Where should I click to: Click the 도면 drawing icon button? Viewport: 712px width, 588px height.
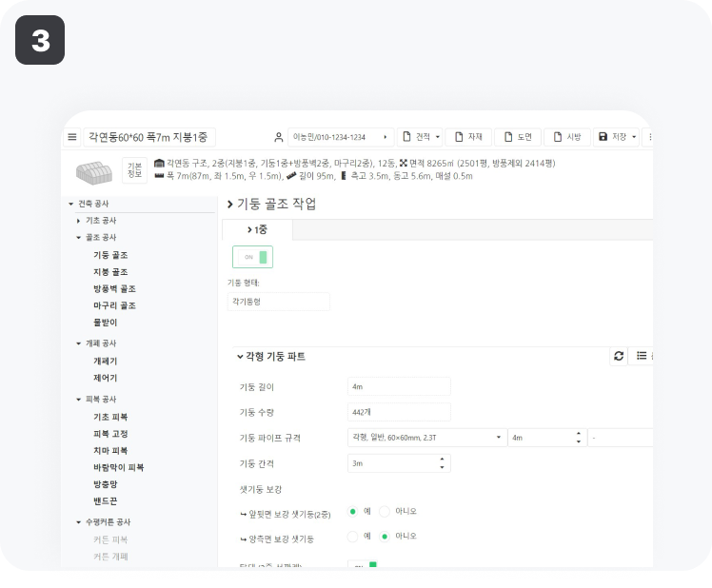[517, 137]
